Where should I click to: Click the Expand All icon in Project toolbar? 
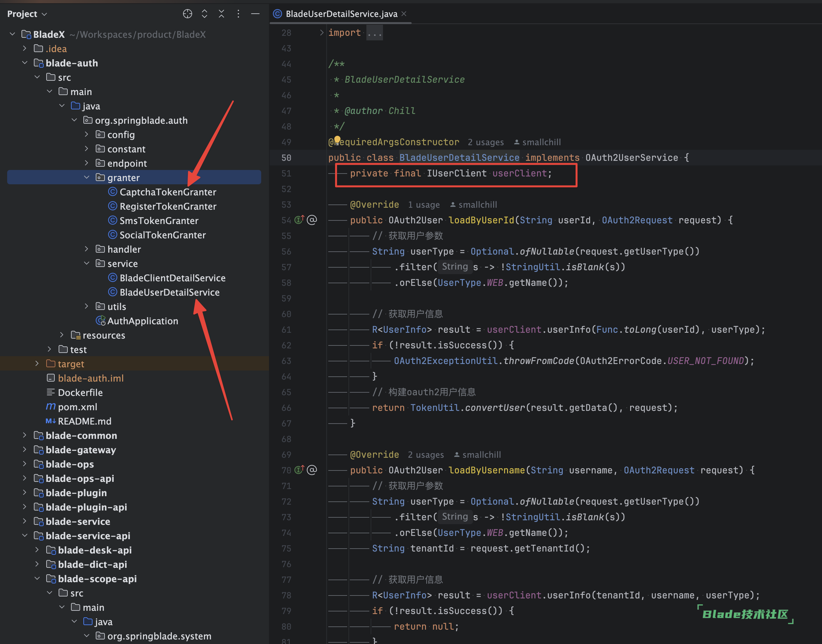(205, 14)
